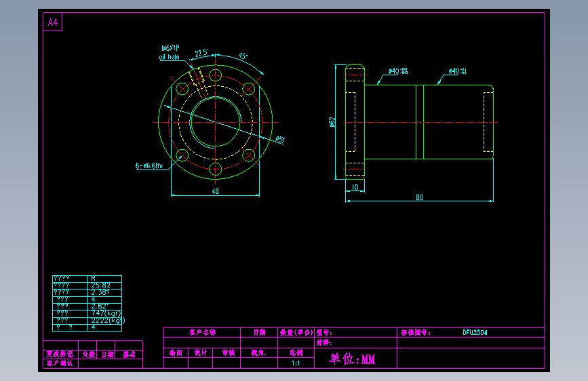This screenshot has height=381, width=588.
Task: Select the top bolt hole circle
Action: (216, 75)
